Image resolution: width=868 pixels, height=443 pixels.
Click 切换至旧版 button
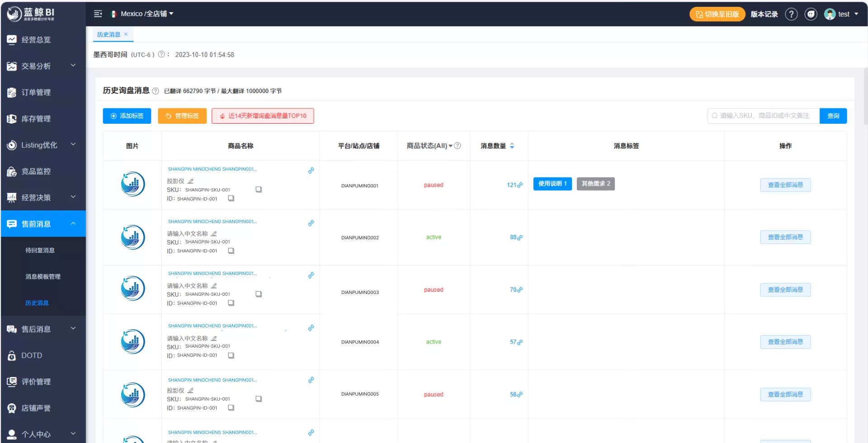click(x=717, y=14)
